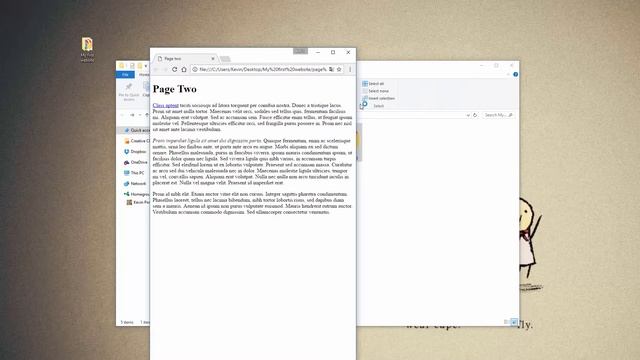
Task: Open OneDrive in Explorer sidebar
Action: pos(136,162)
